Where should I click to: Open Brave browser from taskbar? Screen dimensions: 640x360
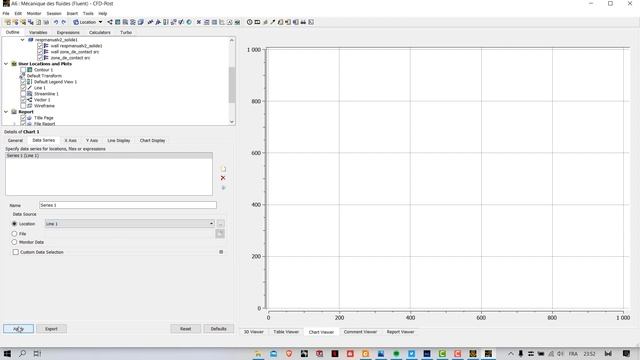[289, 353]
